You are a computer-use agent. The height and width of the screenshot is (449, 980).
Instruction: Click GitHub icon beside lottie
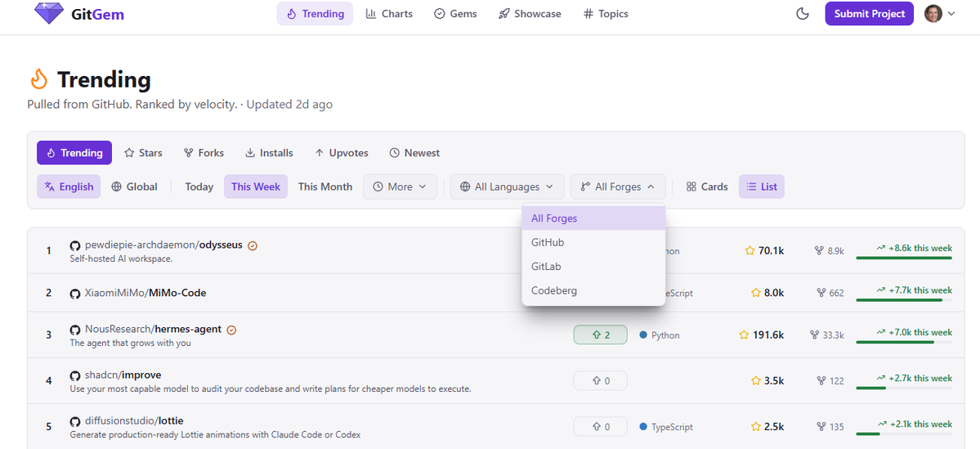coord(75,421)
